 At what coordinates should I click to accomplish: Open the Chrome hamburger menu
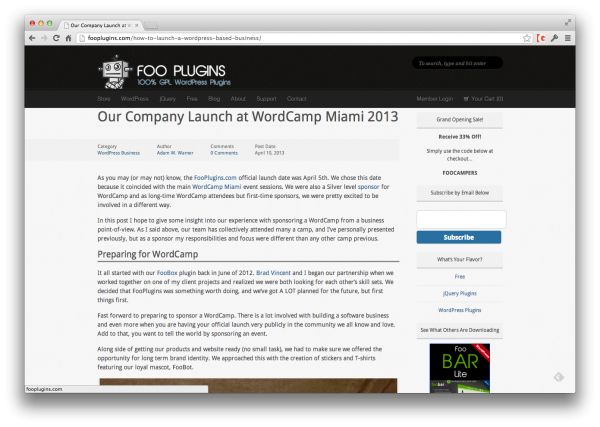(x=568, y=38)
